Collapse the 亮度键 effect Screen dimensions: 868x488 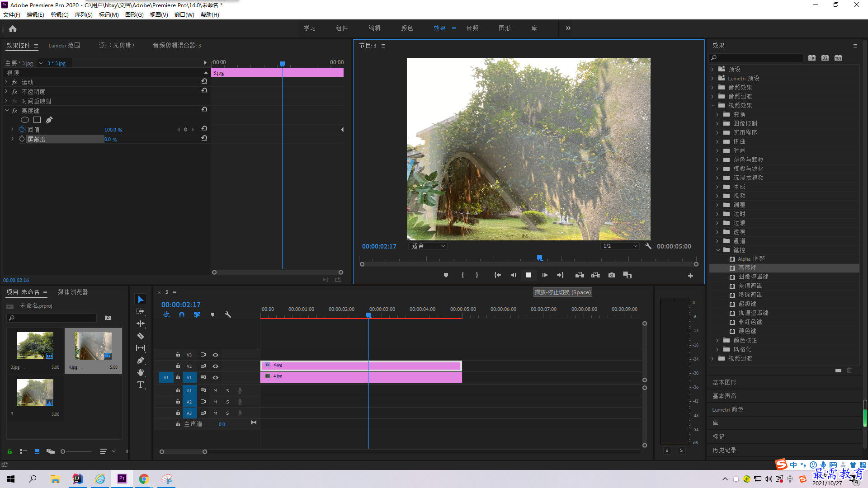tap(7, 110)
